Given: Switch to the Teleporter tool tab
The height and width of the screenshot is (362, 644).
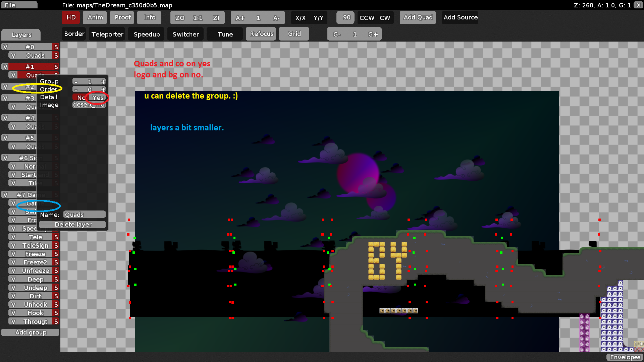Looking at the screenshot, I should [x=107, y=34].
